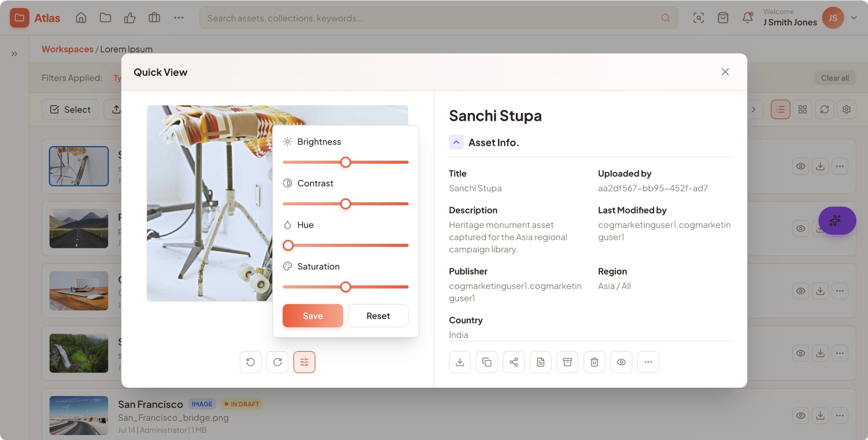
Task: Reset the image adjustments
Action: [x=378, y=316]
